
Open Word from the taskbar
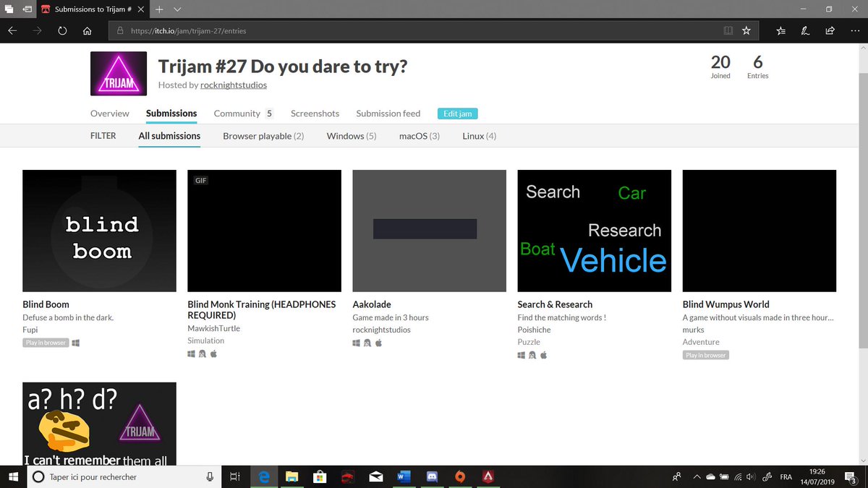404,476
